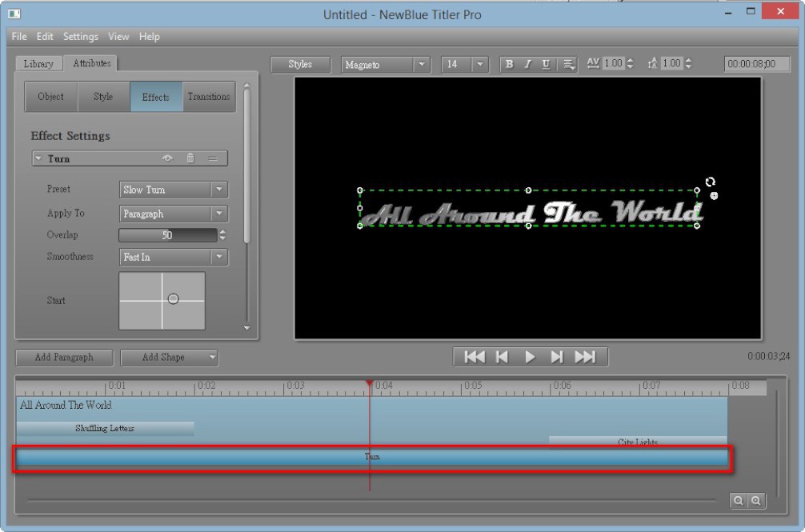Click the 0:06 mark on timeline ruler
Screen dimensions: 805x532
click(x=562, y=386)
